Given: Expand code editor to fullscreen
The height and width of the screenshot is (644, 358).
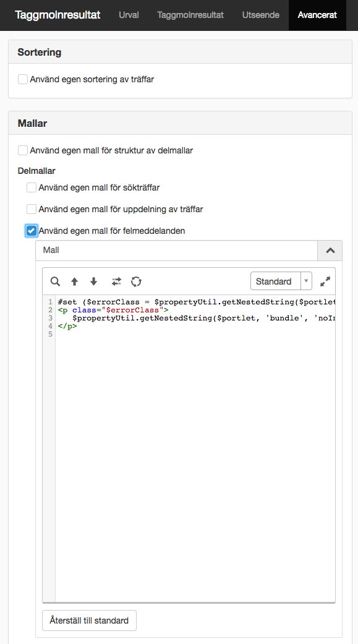Looking at the screenshot, I should coord(325,281).
